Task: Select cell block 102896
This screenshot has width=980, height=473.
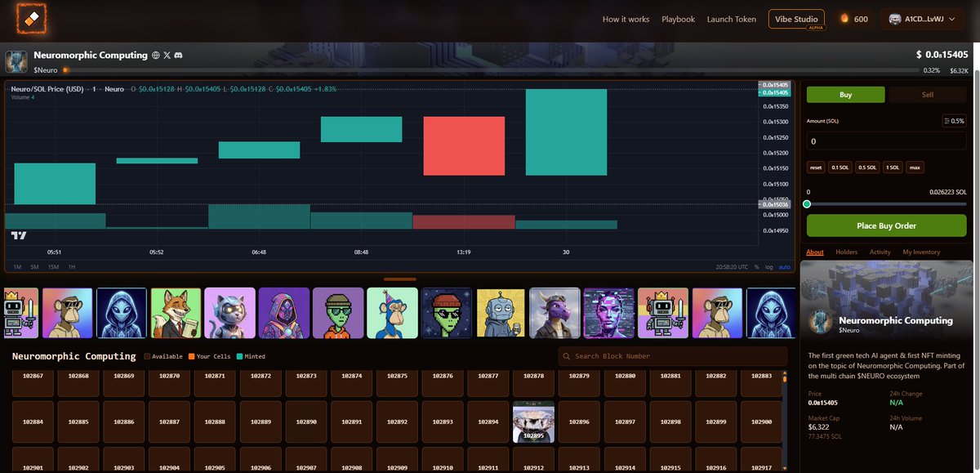Action: (579, 422)
